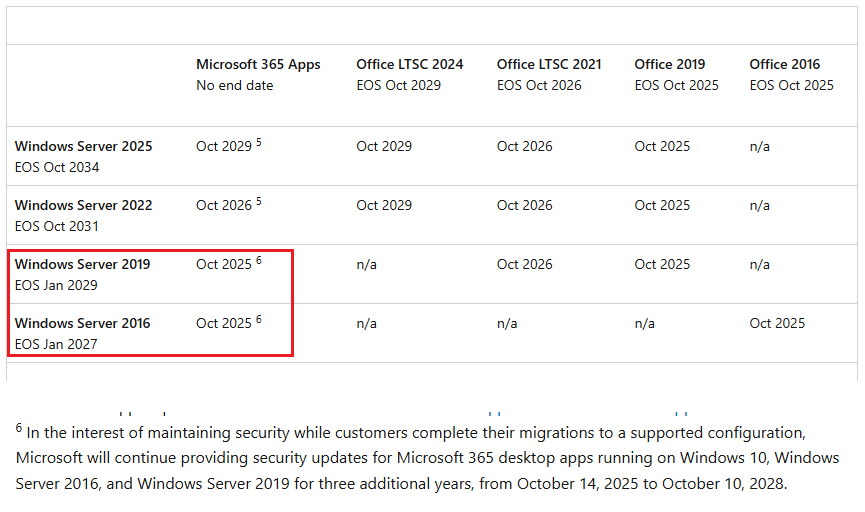Screen dimensions: 865x512
Task: Click Office 2019 cell for Windows Server 2025
Action: click(x=662, y=146)
